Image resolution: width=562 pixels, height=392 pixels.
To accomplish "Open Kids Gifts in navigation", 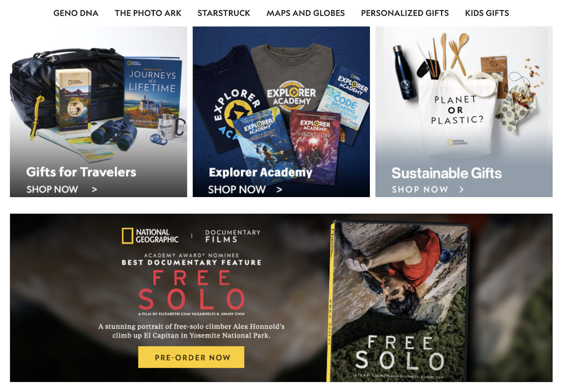I will [487, 13].
